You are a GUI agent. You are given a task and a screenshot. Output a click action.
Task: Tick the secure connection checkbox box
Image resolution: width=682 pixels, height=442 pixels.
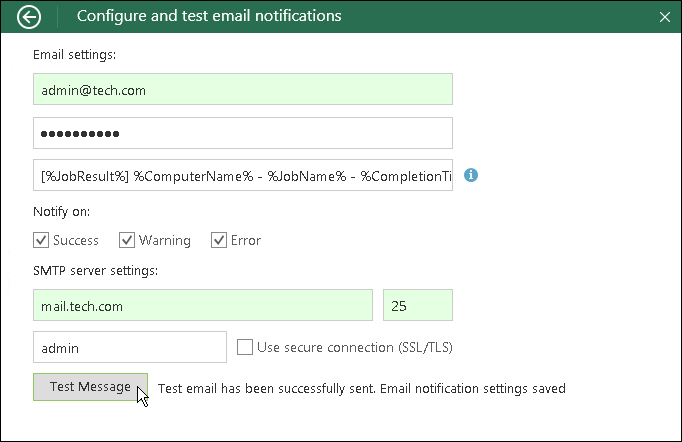coord(244,348)
